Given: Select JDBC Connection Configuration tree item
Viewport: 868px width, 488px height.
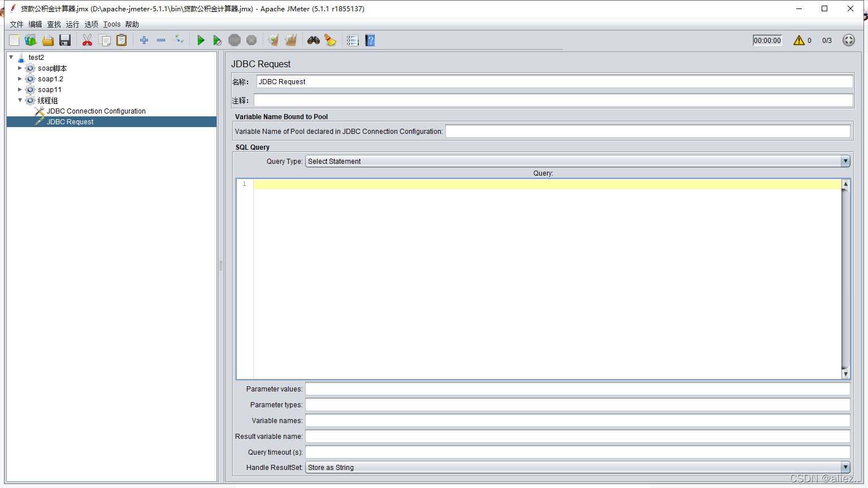Looking at the screenshot, I should click(x=96, y=111).
